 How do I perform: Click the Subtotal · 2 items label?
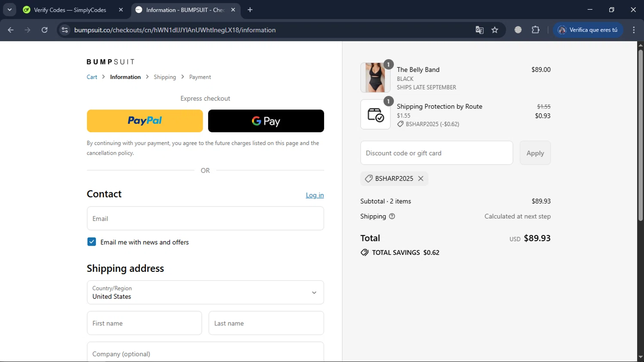point(386,201)
